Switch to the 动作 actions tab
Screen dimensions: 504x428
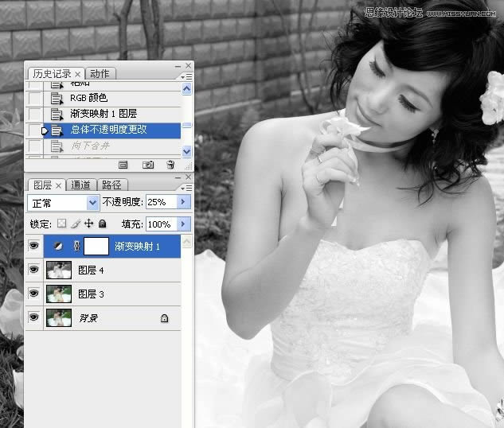pos(100,73)
